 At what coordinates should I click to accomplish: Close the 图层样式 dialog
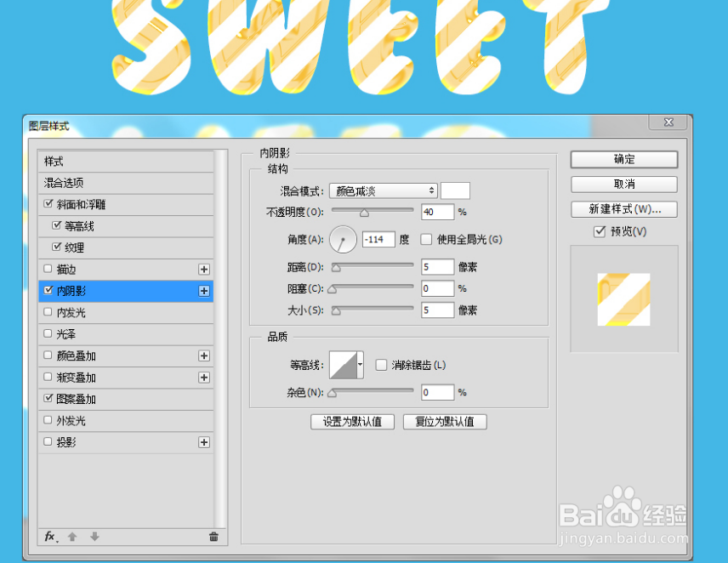[x=668, y=122]
